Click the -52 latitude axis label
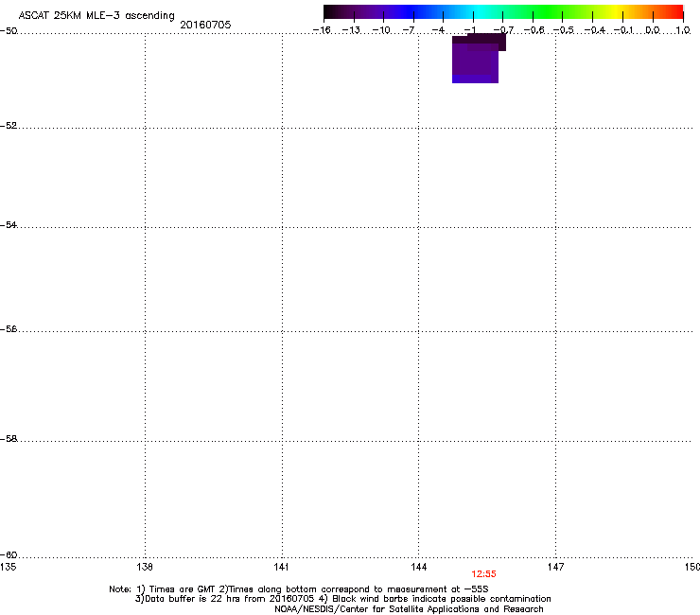The image size is (700, 615). click(x=9, y=126)
